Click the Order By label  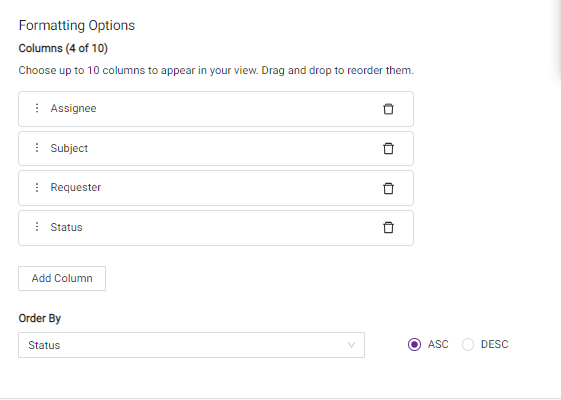[x=40, y=318]
